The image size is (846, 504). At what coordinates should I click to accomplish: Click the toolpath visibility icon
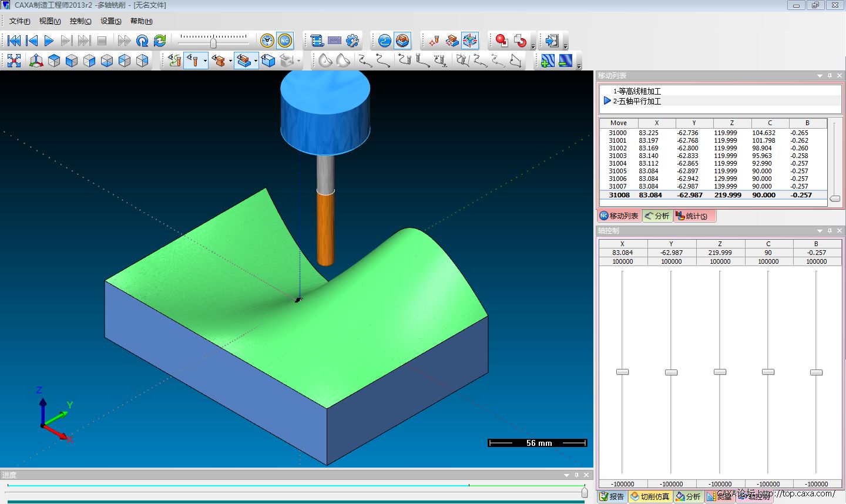tap(174, 61)
